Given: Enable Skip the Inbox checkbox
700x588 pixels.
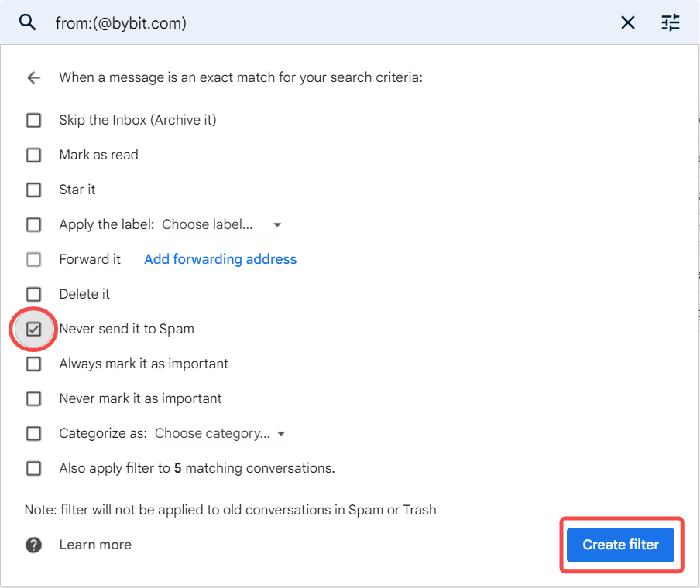Looking at the screenshot, I should pyautogui.click(x=33, y=120).
